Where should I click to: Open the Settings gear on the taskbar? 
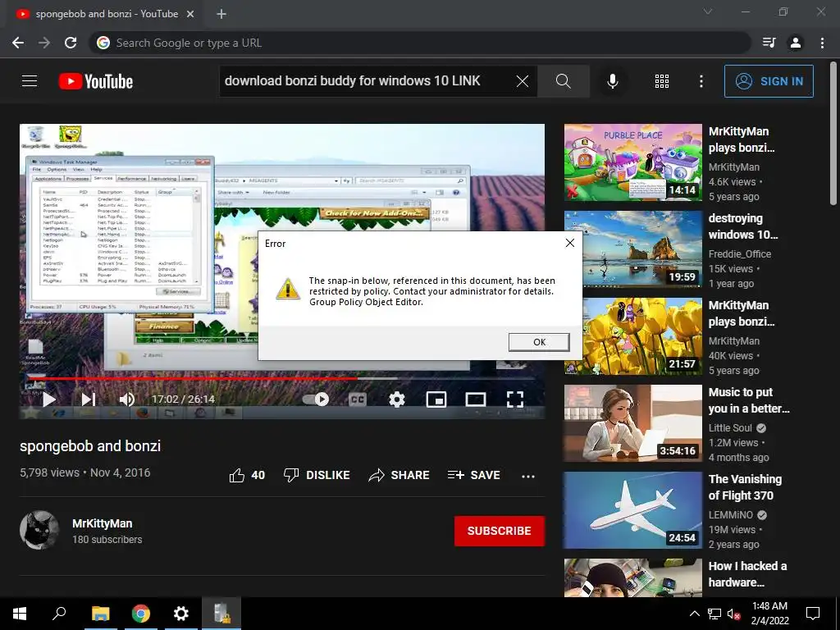(181, 614)
